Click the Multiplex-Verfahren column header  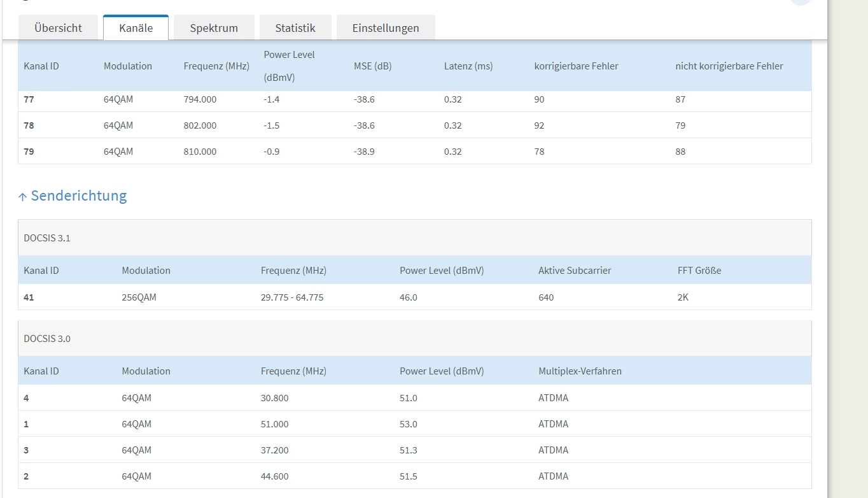pyautogui.click(x=580, y=371)
